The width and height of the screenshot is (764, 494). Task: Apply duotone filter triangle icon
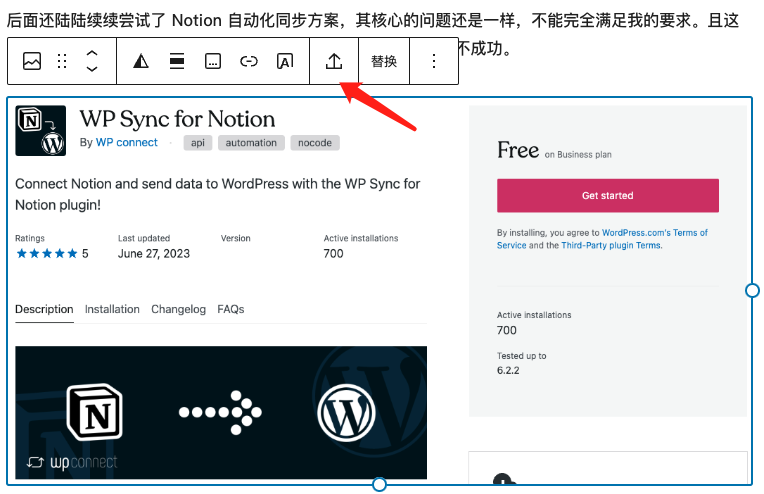coord(141,61)
